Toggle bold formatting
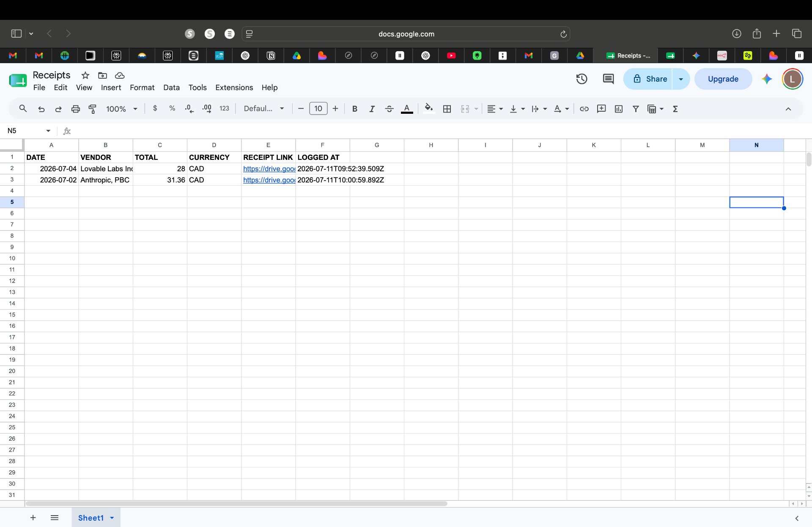 point(355,109)
